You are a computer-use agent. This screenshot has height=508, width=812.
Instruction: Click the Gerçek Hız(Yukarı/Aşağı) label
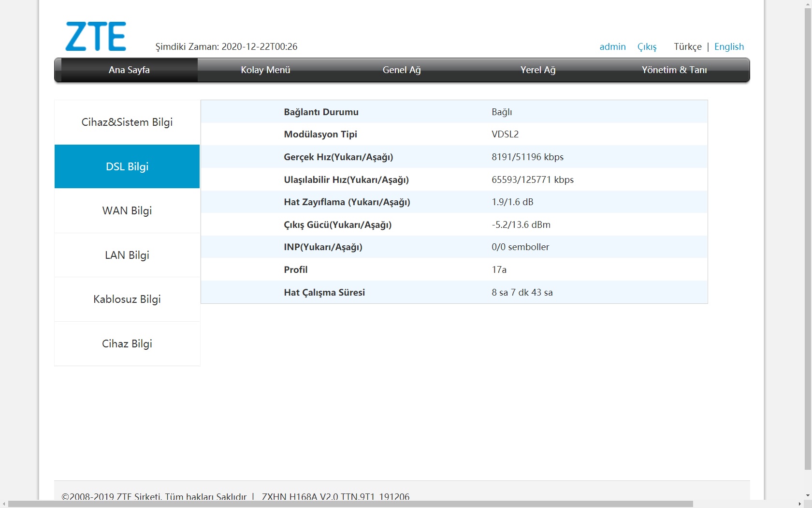click(x=338, y=157)
